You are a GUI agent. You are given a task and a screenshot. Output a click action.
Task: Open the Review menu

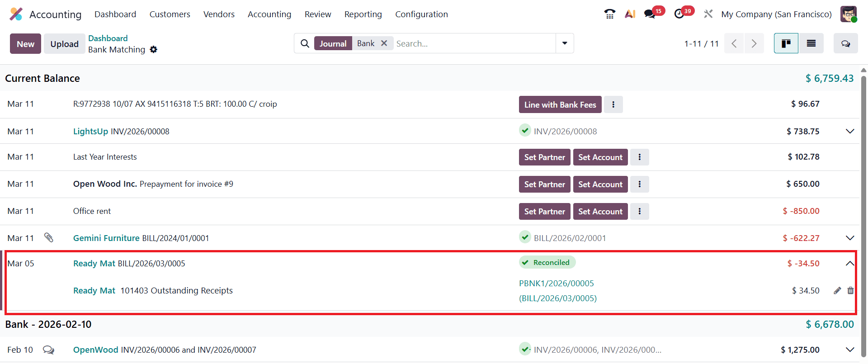318,14
